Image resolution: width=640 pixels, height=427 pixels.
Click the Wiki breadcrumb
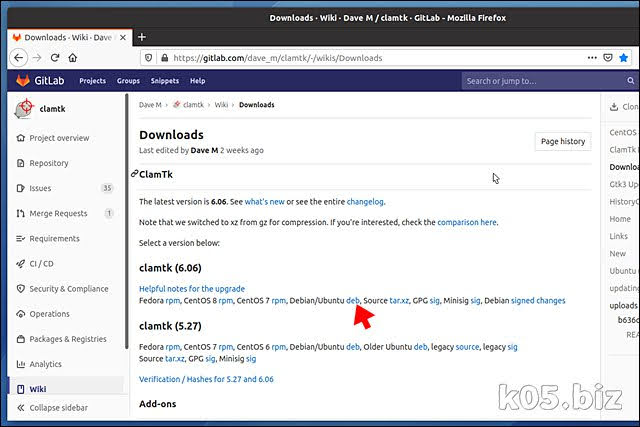point(221,105)
